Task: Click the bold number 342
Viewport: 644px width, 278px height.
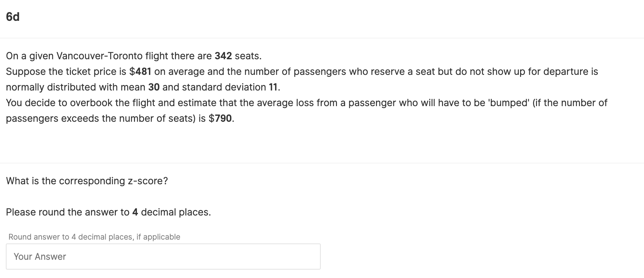Action: pos(223,56)
